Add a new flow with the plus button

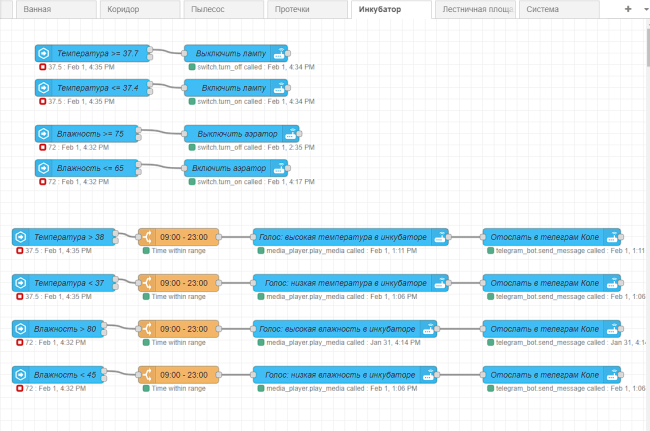[x=627, y=9]
